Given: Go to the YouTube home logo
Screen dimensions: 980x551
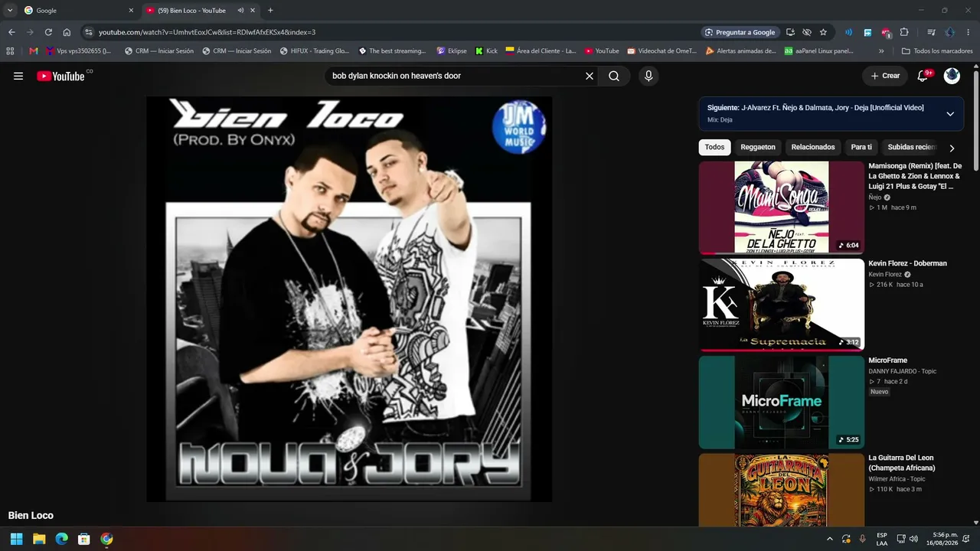Looking at the screenshot, I should pos(60,76).
